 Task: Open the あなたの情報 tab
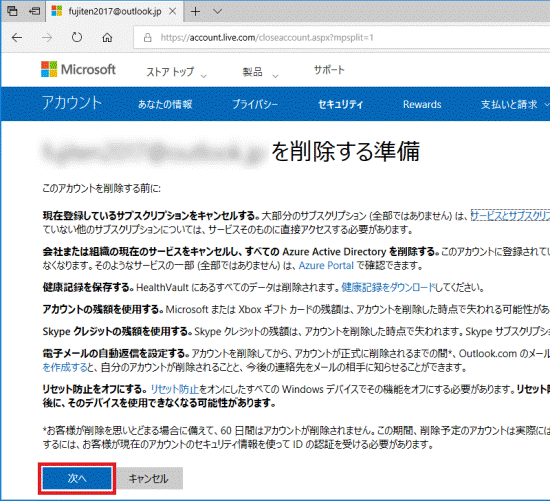(x=165, y=105)
